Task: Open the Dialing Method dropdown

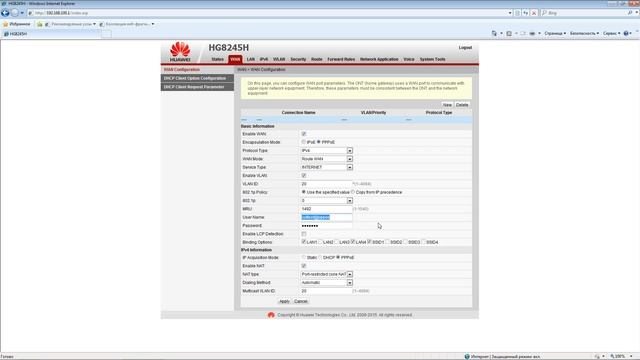Action: (x=327, y=282)
